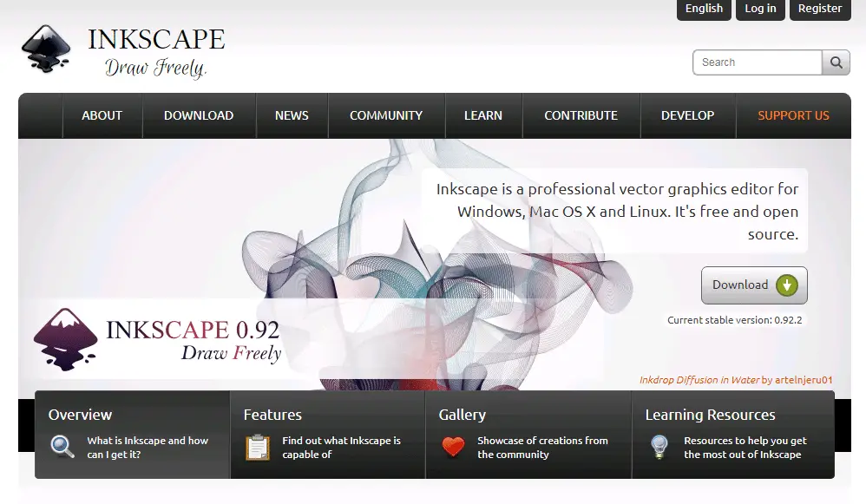Click the Features clipboard icon
866x504 pixels.
[x=258, y=447]
